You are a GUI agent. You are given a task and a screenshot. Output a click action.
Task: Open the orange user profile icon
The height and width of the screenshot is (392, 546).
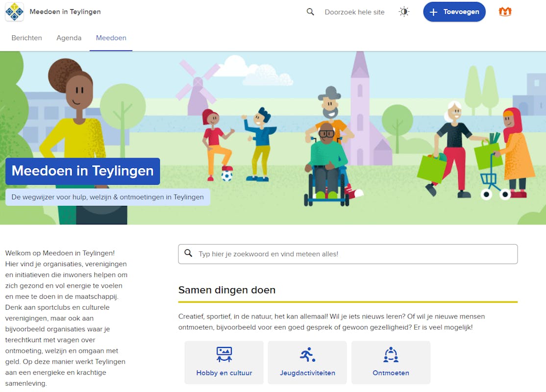[505, 12]
